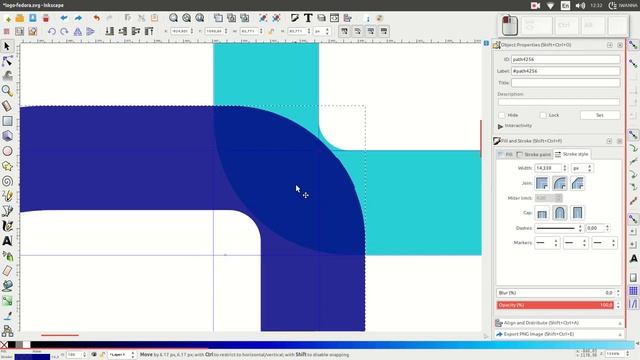
Task: Toggle the Lock checkbox
Action: [x=543, y=116]
